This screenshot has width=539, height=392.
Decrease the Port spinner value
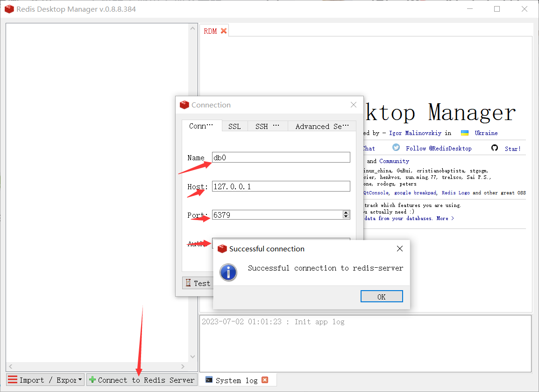(346, 217)
